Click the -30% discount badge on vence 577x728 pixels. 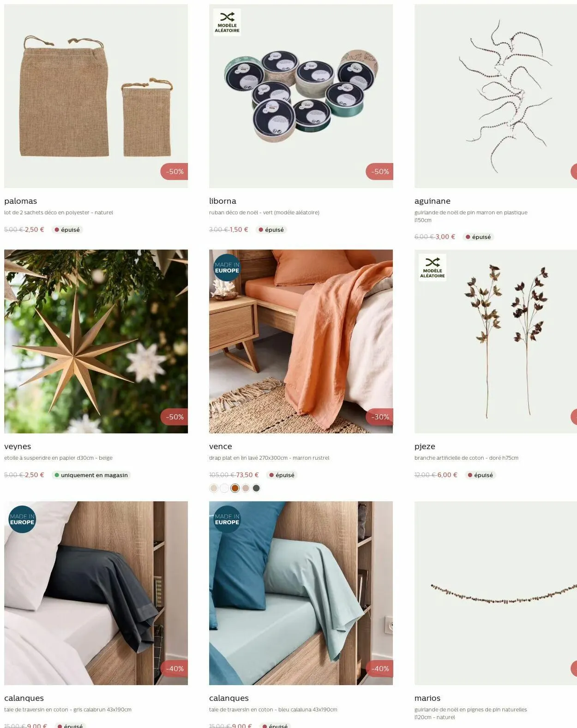(x=379, y=417)
